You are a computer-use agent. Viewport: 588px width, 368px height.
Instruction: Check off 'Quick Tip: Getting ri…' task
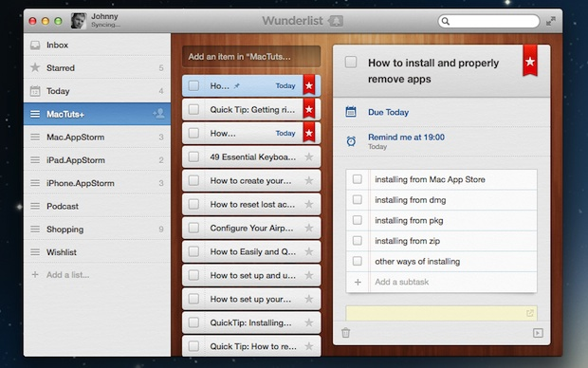pos(193,109)
